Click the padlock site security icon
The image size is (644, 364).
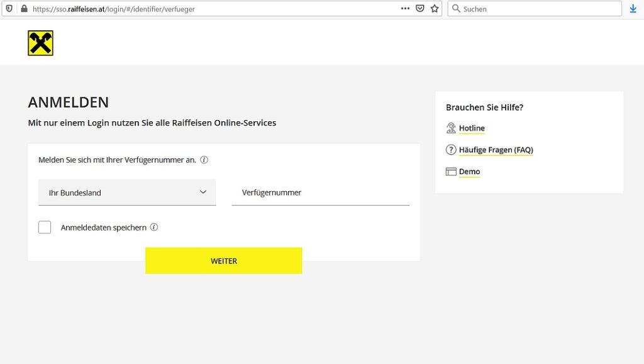(x=25, y=9)
